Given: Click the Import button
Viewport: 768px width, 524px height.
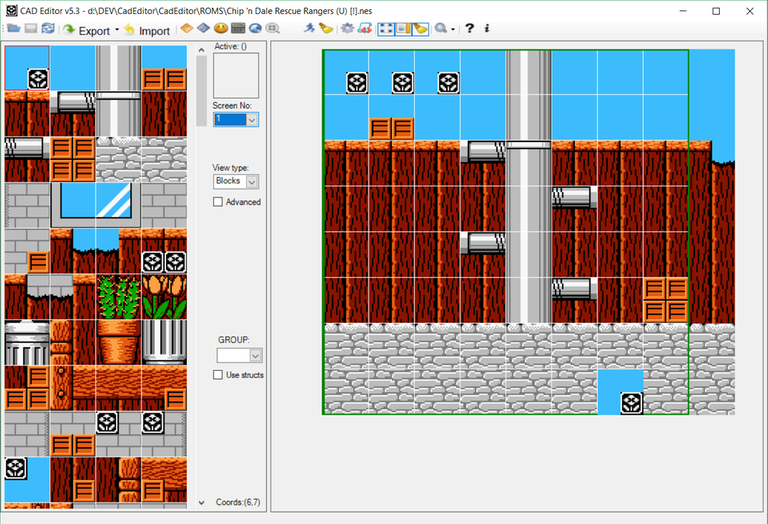Looking at the screenshot, I should [x=146, y=30].
